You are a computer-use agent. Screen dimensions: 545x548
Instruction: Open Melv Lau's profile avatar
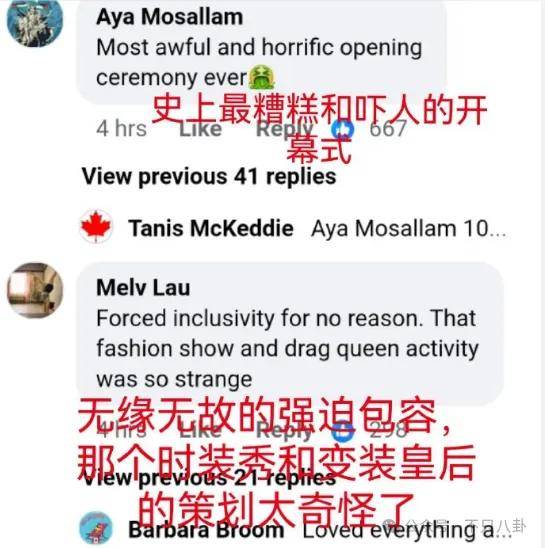coord(35,290)
